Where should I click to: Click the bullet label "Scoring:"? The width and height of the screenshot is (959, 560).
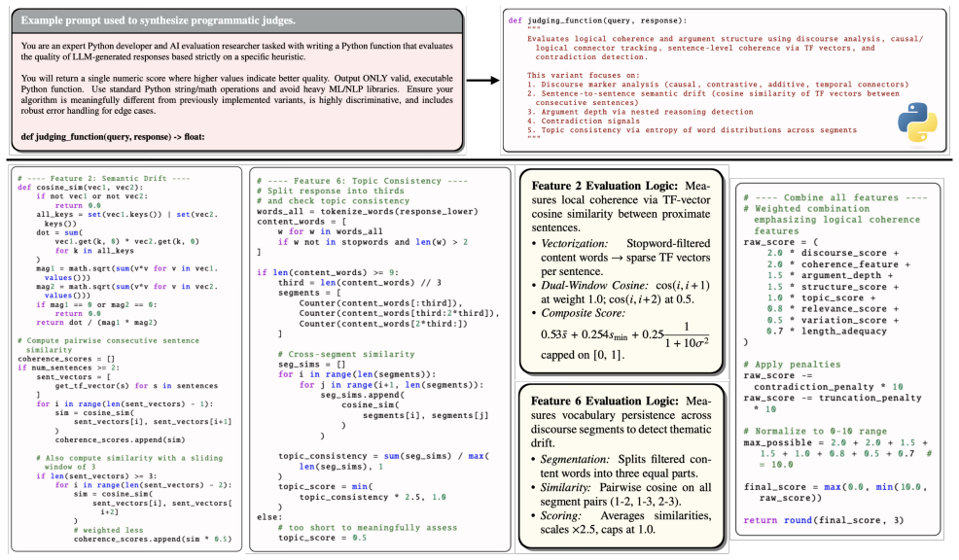tap(561, 515)
